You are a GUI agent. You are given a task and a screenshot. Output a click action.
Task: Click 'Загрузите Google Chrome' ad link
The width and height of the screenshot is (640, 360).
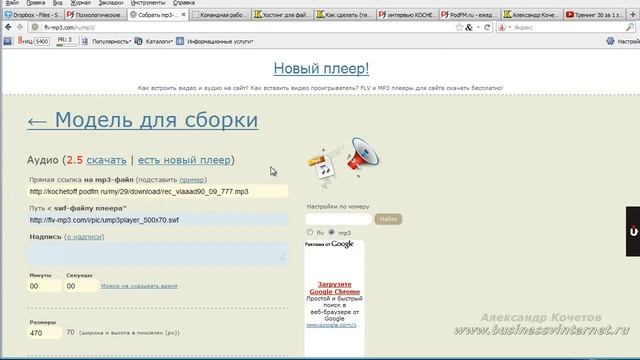(x=335, y=288)
